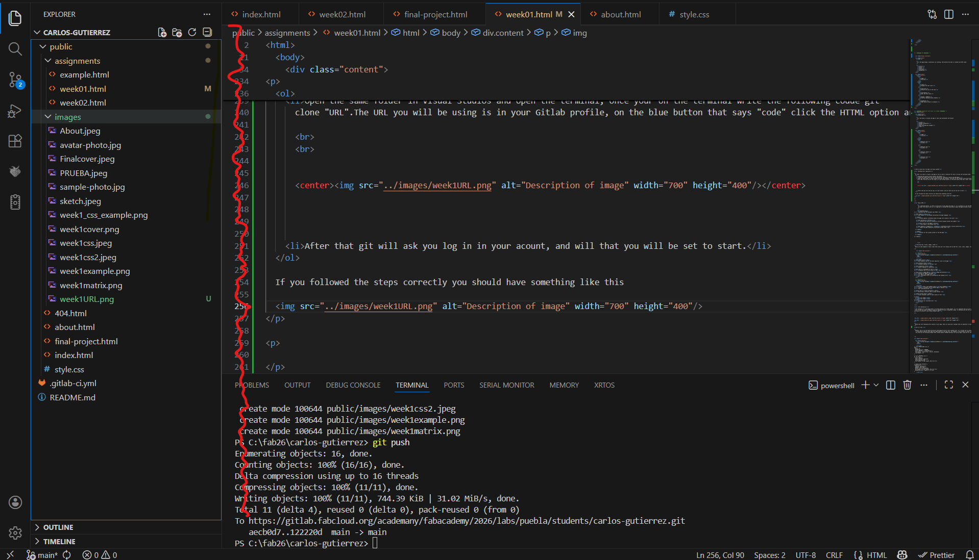Open the DEBUG CONSOLE panel tab
This screenshot has width=979, height=560.
[353, 385]
